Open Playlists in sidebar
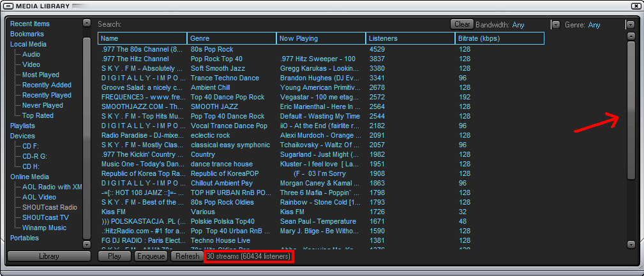 [x=22, y=126]
